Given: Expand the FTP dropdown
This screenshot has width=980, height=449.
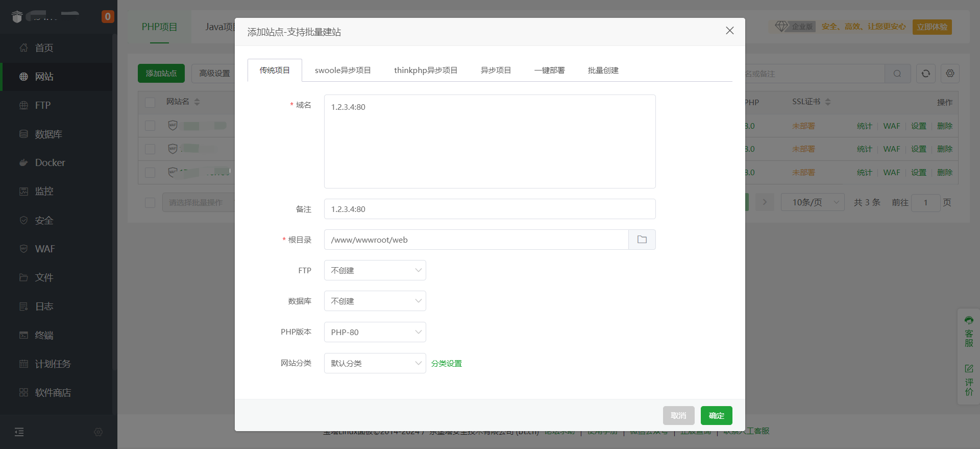Looking at the screenshot, I should (375, 270).
